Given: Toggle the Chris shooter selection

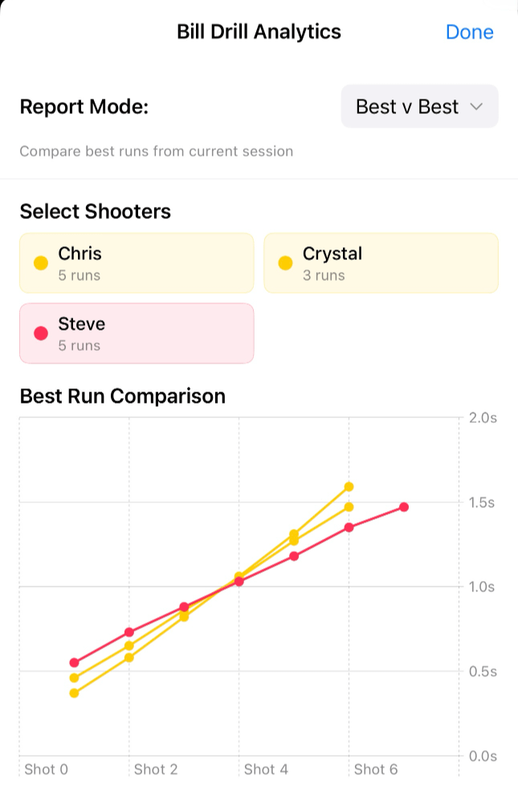Looking at the screenshot, I should coord(137,263).
